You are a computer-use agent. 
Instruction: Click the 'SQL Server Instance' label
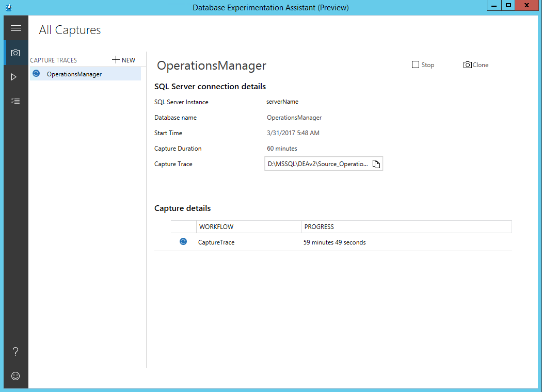point(182,102)
